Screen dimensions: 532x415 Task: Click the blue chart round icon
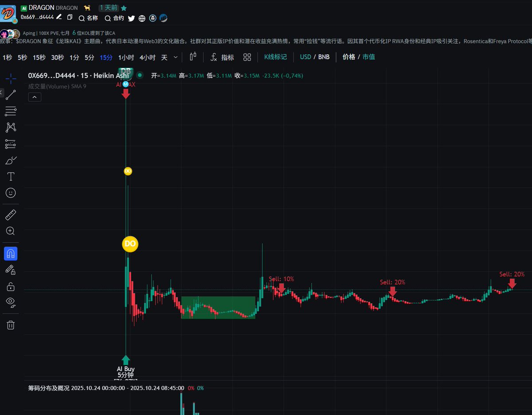tap(164, 18)
